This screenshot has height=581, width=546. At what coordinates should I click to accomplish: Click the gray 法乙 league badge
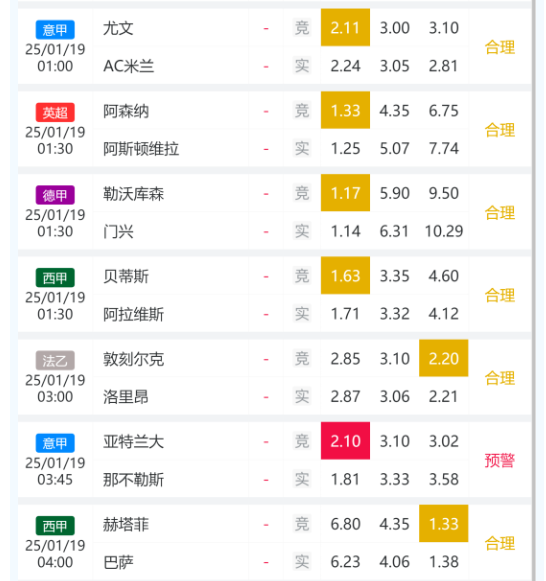[55, 360]
